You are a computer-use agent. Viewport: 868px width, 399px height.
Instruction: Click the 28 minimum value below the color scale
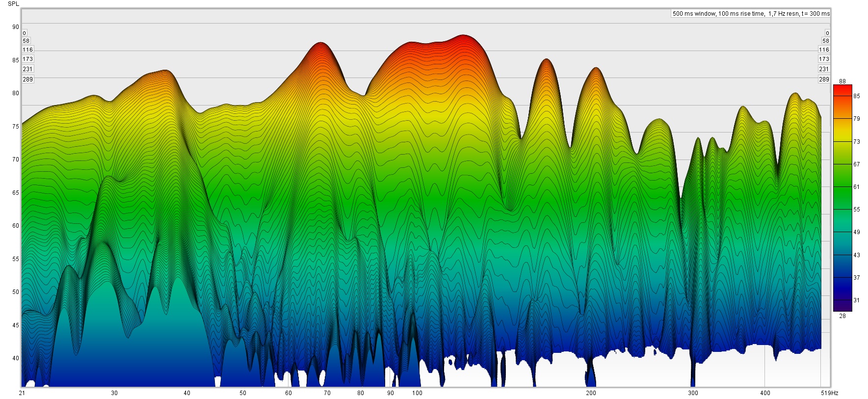pos(842,316)
